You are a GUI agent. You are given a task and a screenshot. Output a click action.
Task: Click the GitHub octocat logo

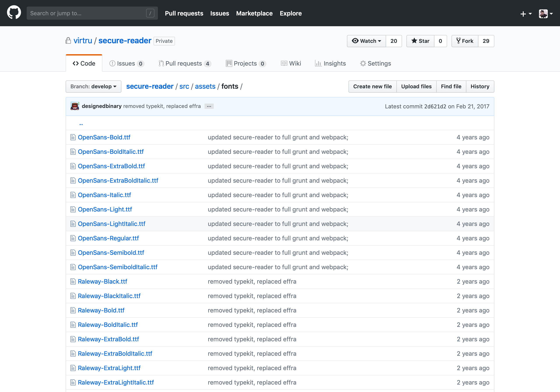click(x=14, y=13)
